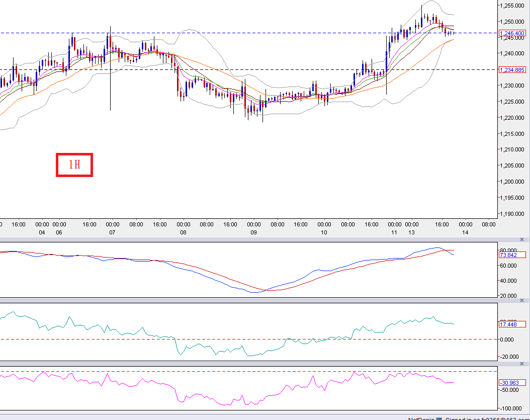The width and height of the screenshot is (530, 420).
Task: Click date label 07 on time axis
Action: coord(112,232)
